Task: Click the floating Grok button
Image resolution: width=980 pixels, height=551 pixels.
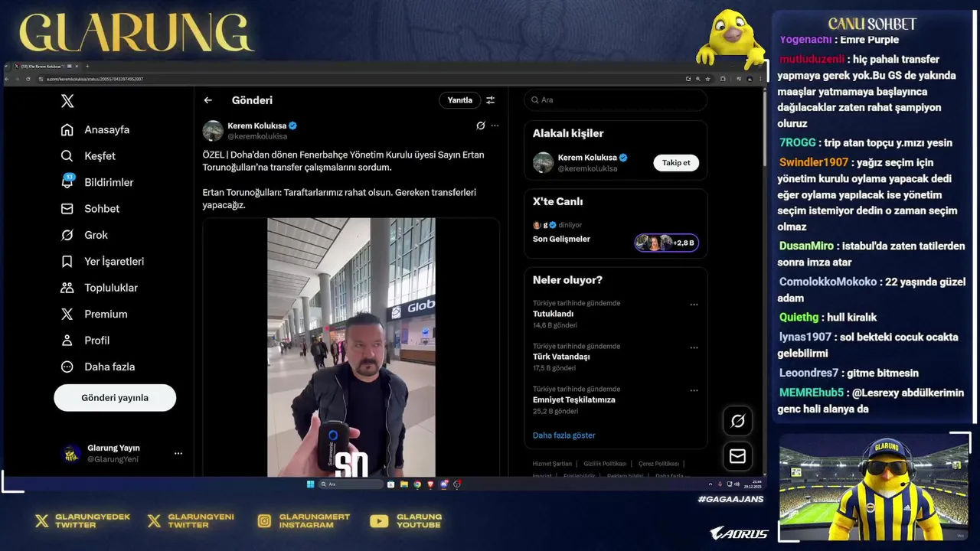Action: pyautogui.click(x=738, y=421)
